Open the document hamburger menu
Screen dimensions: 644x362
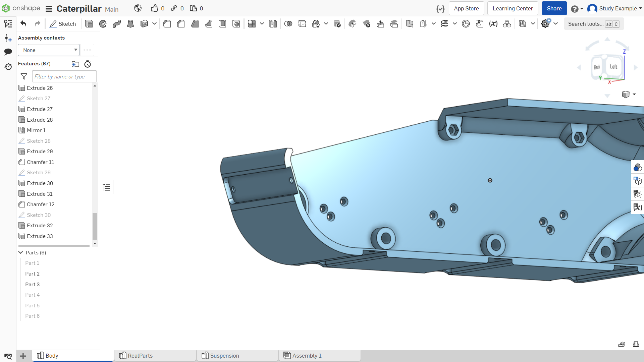click(49, 9)
